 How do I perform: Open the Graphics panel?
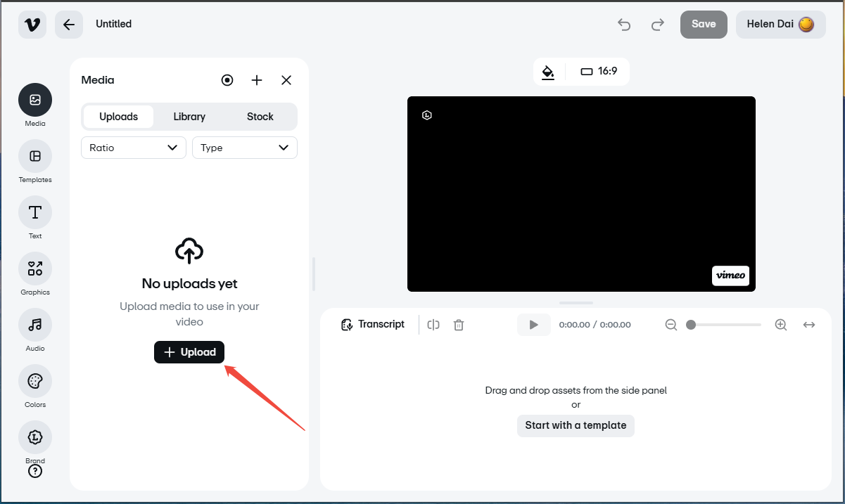pyautogui.click(x=34, y=270)
